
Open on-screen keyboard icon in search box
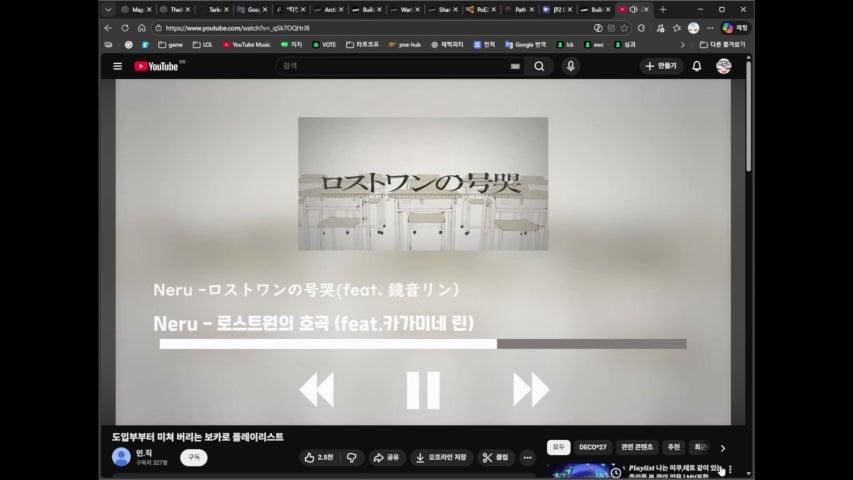pos(515,66)
